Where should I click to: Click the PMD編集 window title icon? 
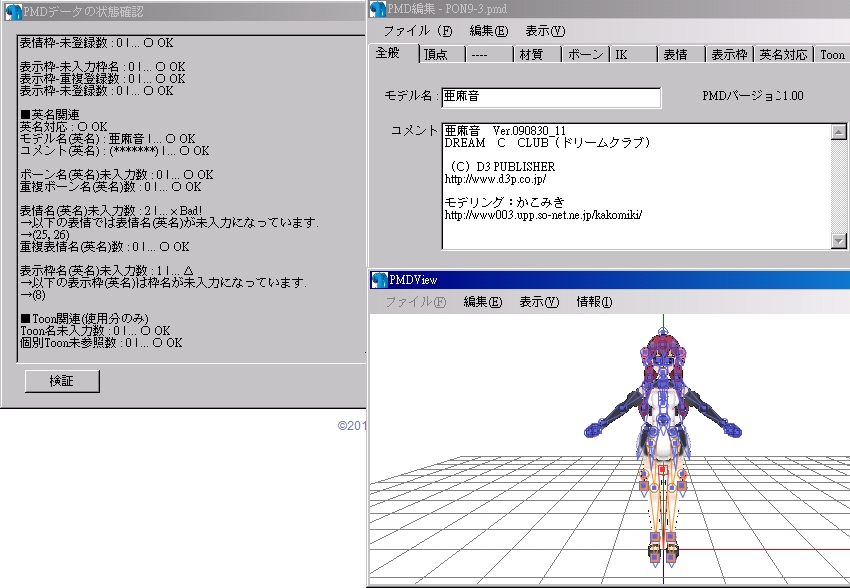(x=378, y=9)
